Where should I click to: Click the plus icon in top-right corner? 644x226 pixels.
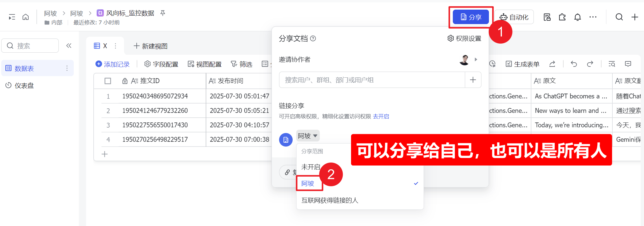pos(635,17)
